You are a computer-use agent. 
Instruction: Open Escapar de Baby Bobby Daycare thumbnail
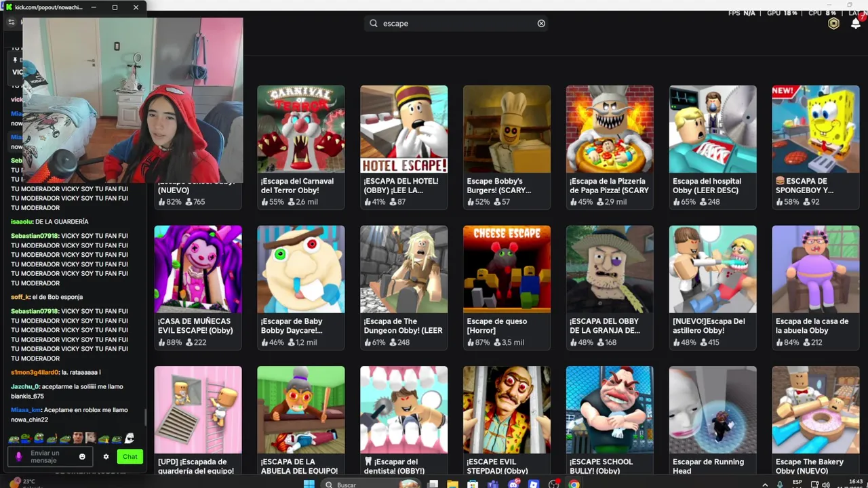click(301, 269)
